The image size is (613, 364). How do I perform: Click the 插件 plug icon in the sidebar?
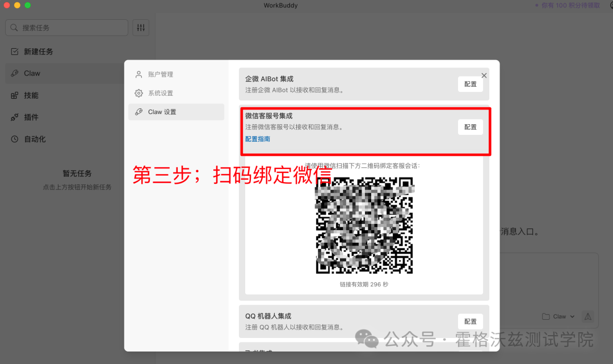[x=14, y=117]
